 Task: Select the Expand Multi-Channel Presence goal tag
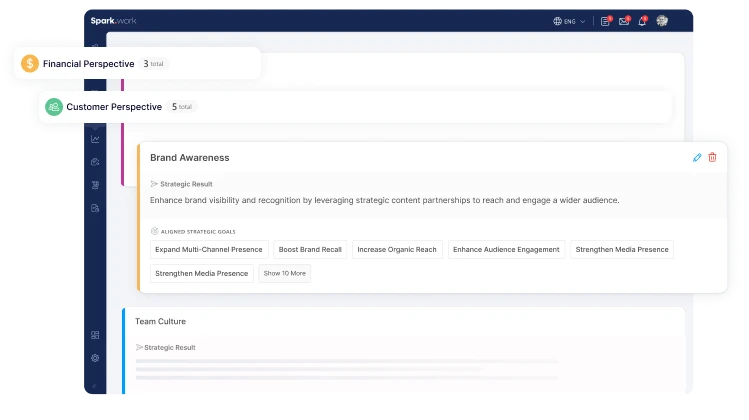pos(209,249)
